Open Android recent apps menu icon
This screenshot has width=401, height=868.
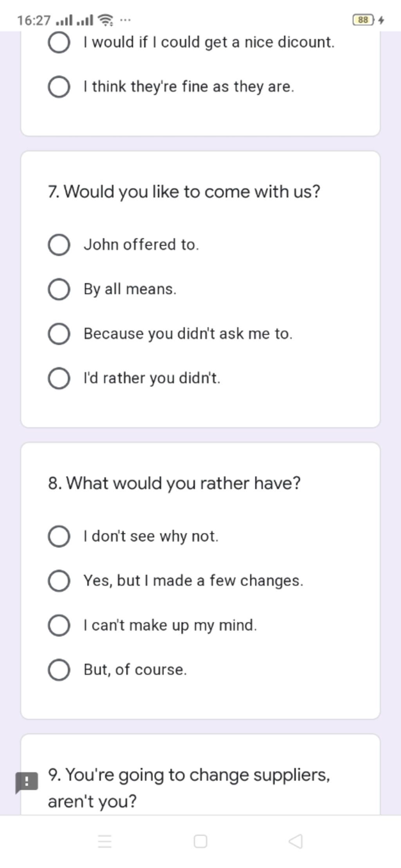point(105,841)
